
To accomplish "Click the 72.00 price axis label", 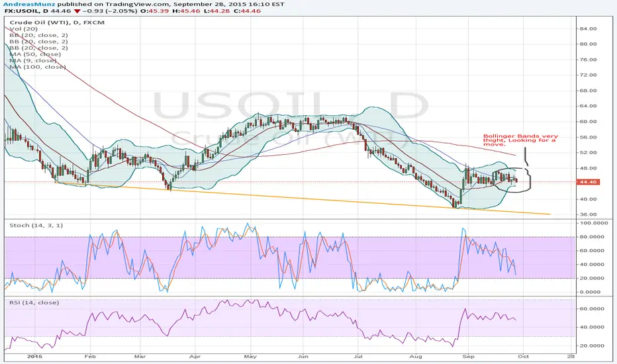I will 588,75.
